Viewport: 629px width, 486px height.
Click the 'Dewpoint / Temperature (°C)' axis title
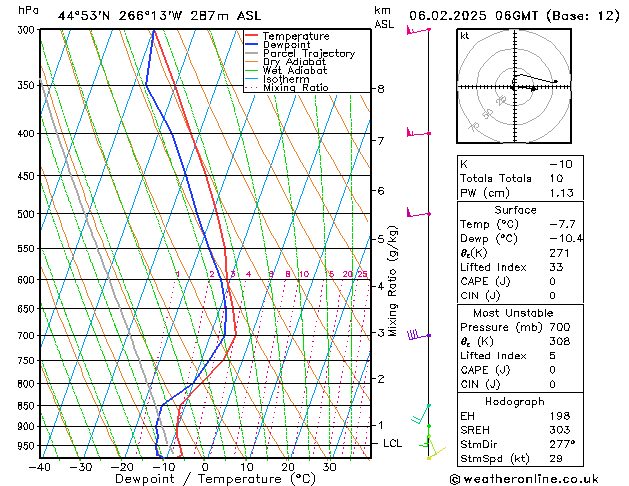(215, 479)
